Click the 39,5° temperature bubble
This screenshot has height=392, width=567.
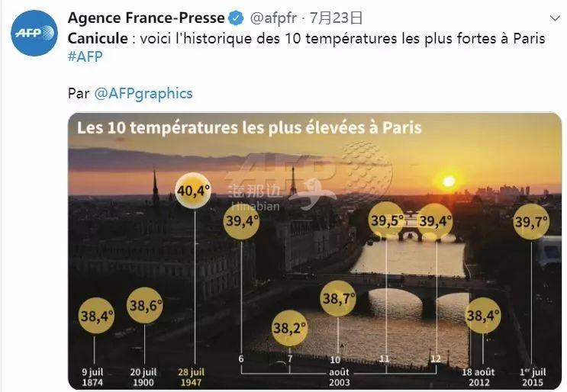tap(386, 221)
